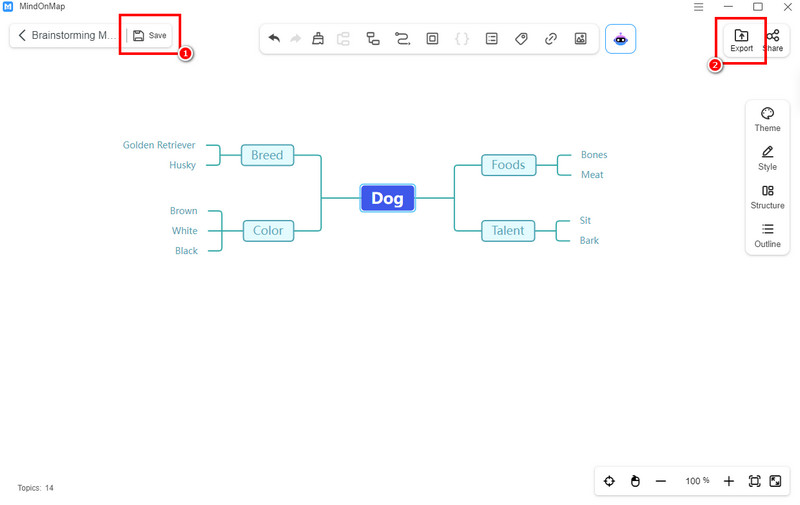Image resolution: width=800 pixels, height=505 pixels.
Task: Add a boundary frame icon
Action: tap(432, 39)
